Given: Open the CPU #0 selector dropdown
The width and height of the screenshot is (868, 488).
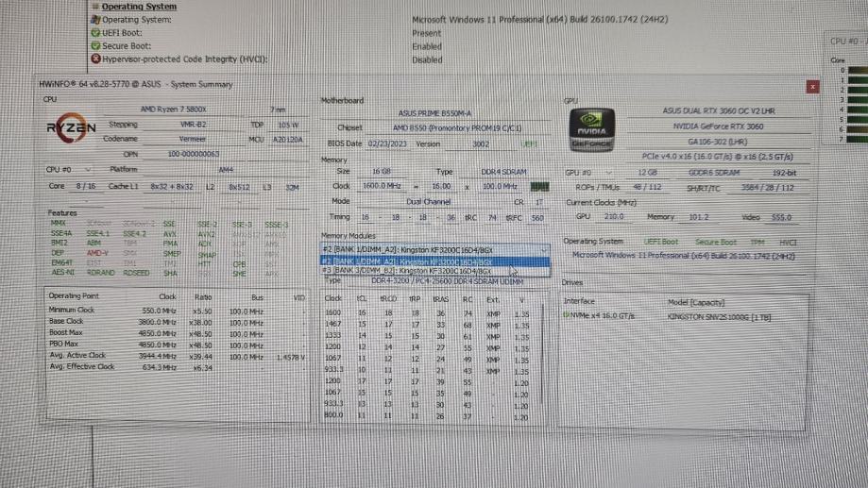Looking at the screenshot, I should tap(69, 169).
